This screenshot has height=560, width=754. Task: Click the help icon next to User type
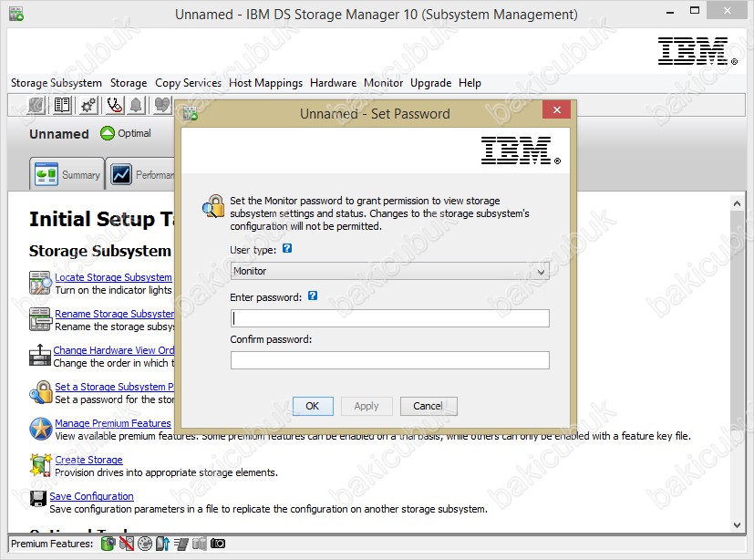pos(287,248)
